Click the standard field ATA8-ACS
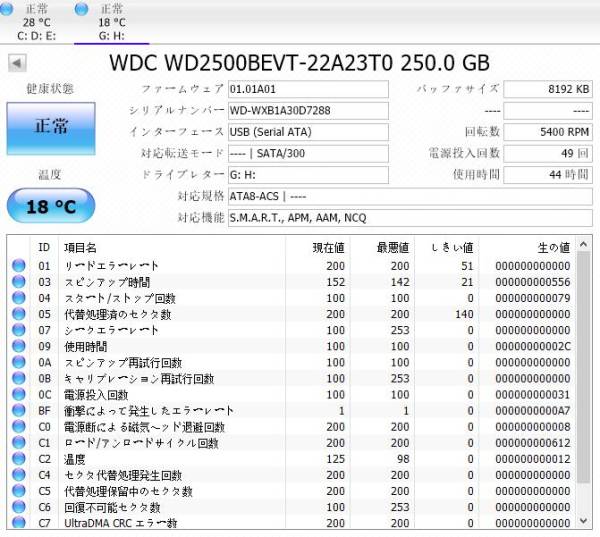 pyautogui.click(x=410, y=196)
